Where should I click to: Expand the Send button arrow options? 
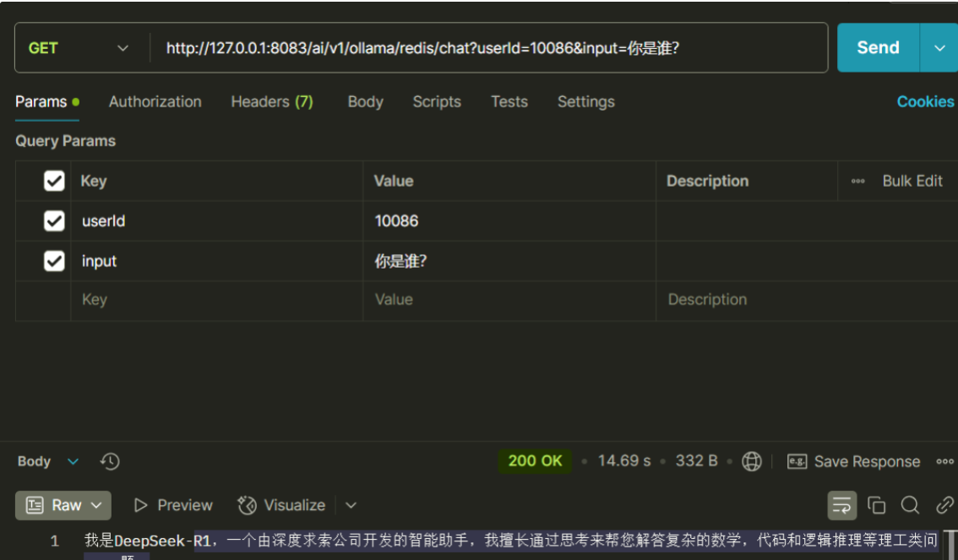[x=939, y=47]
